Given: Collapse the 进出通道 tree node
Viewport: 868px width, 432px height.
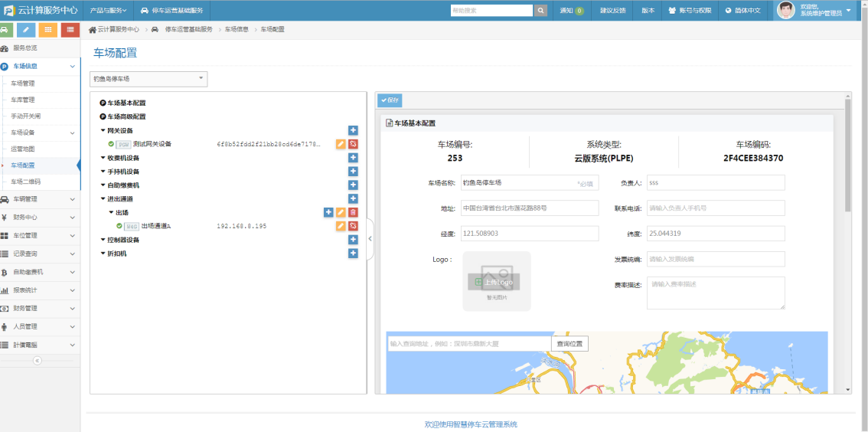Looking at the screenshot, I should click(x=103, y=199).
